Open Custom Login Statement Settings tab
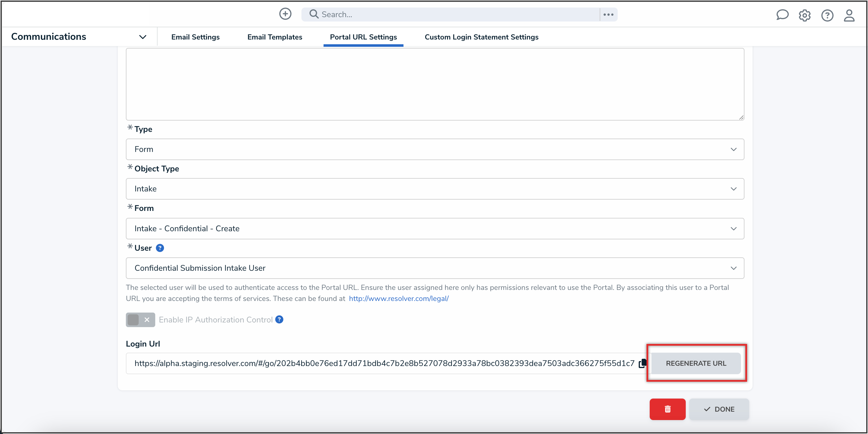Image resolution: width=868 pixels, height=434 pixels. (481, 37)
